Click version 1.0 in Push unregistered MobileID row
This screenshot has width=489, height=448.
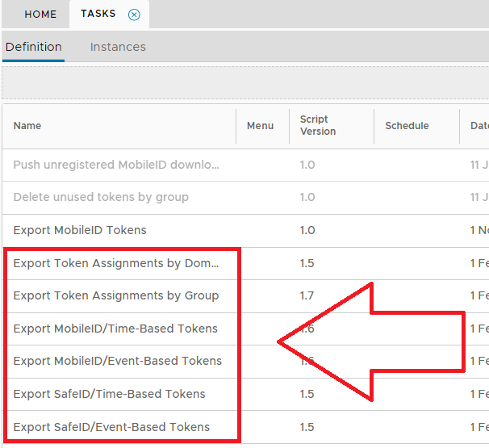307,165
